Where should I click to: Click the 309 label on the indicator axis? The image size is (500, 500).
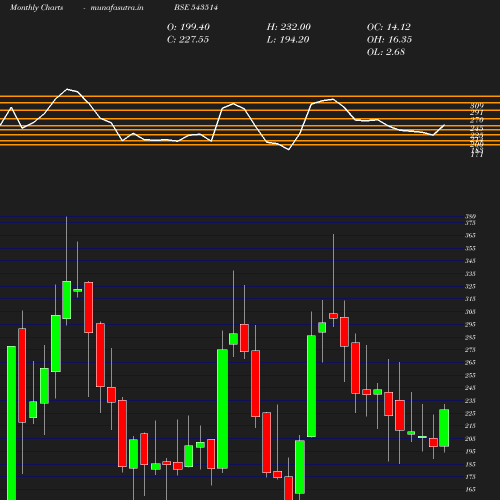tap(477, 106)
